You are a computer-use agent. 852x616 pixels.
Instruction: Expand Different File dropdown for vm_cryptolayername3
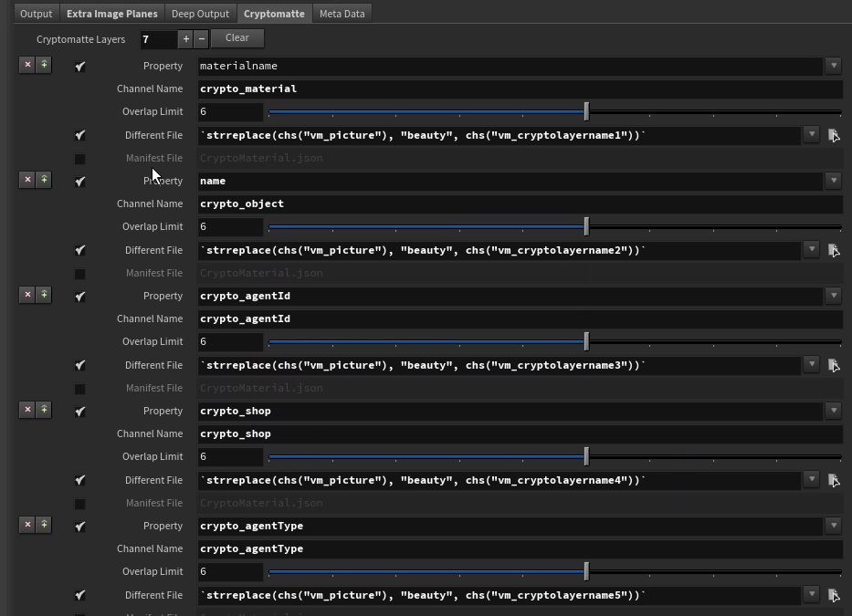click(812, 364)
